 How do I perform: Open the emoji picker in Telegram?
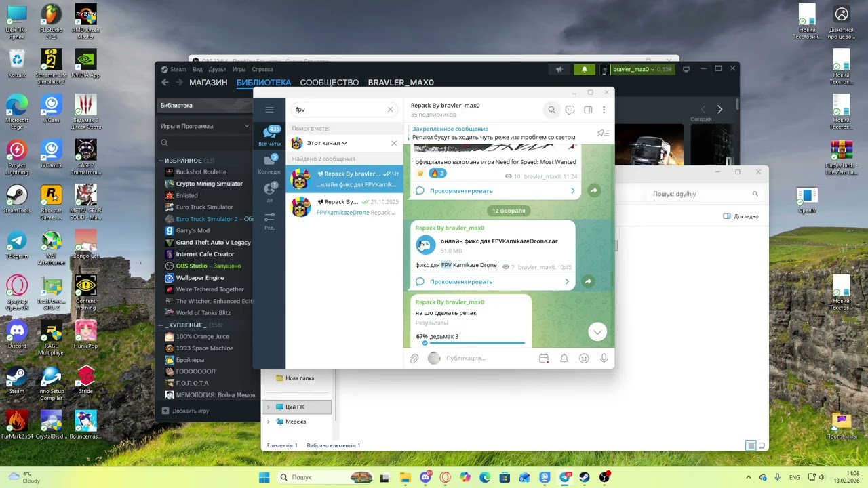(584, 359)
